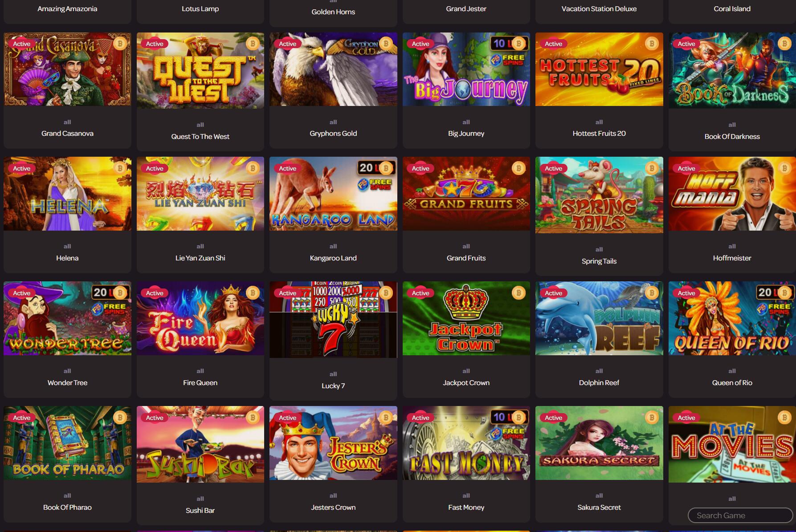
Task: Click the Active badge on Helena
Action: tap(22, 168)
